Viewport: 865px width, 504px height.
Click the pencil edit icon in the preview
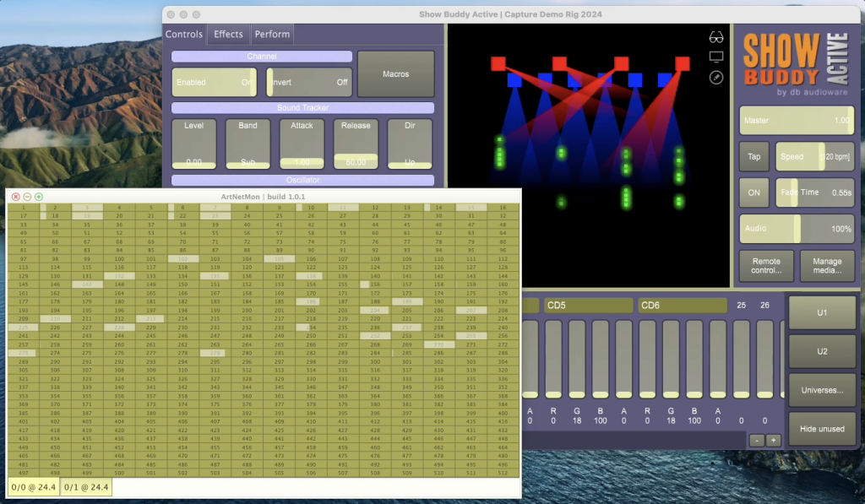pyautogui.click(x=716, y=77)
